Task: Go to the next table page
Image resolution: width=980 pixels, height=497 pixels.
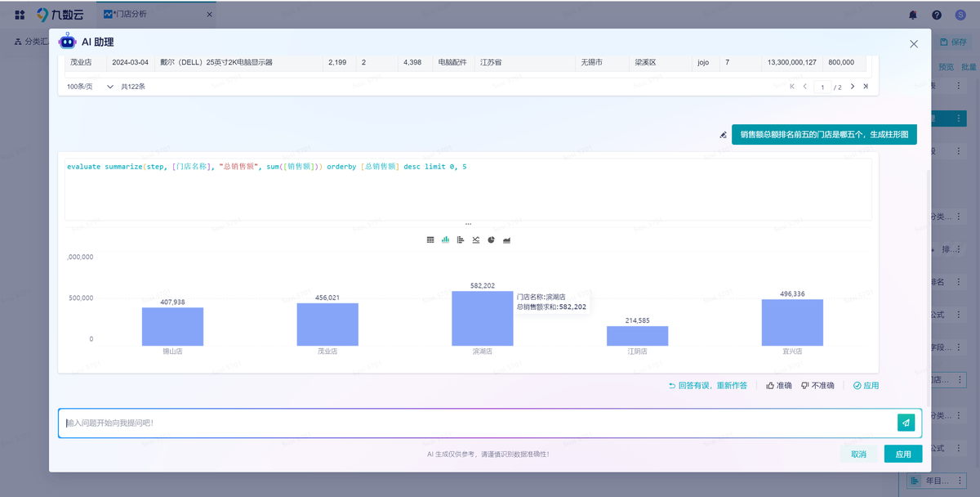Action: pos(853,87)
